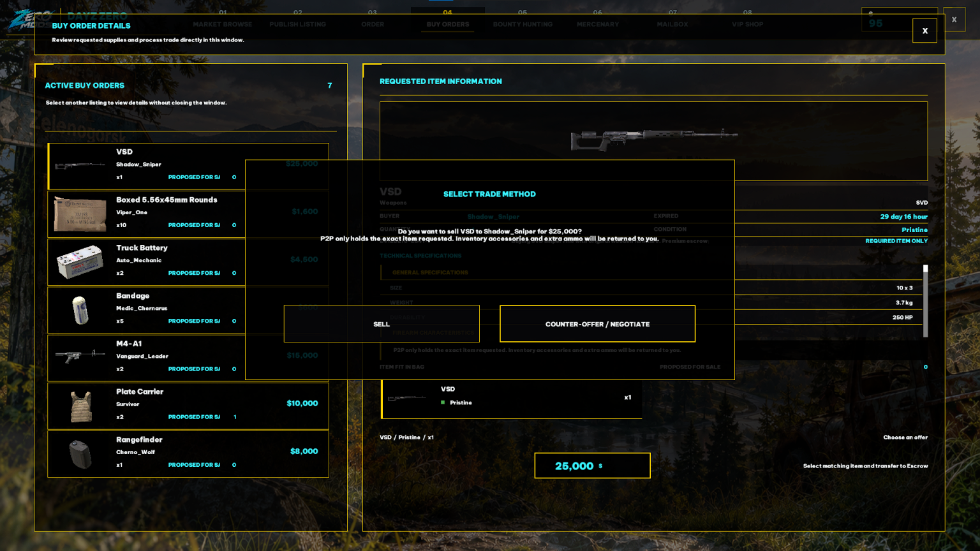Go to the VIP Shop tab
Viewport: 980px width, 551px height.
747,24
